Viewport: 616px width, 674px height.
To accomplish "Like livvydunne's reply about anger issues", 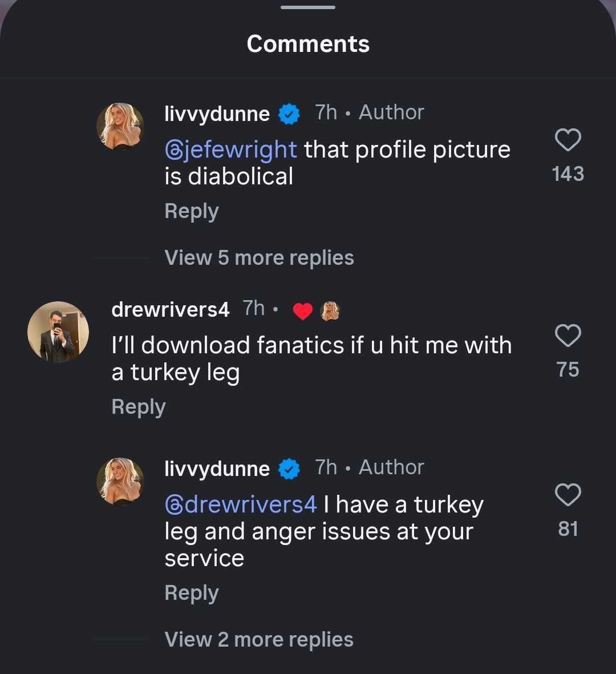I will coord(568,494).
